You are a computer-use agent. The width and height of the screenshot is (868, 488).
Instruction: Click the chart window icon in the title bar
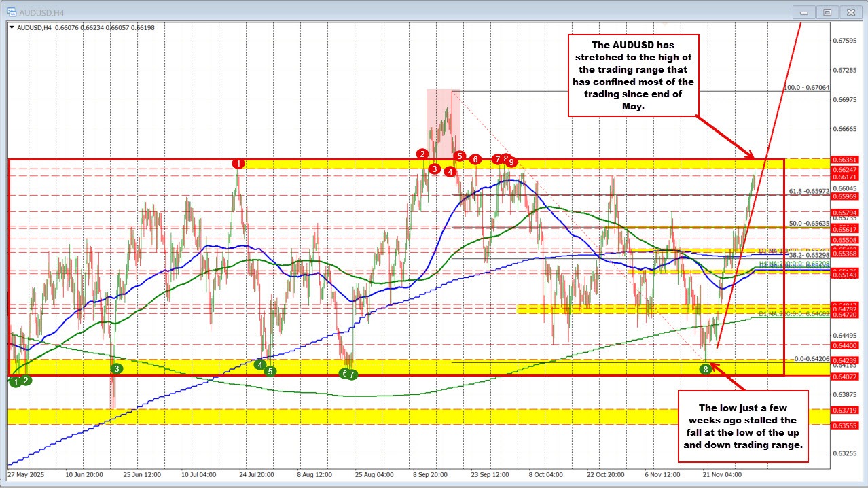[x=10, y=12]
